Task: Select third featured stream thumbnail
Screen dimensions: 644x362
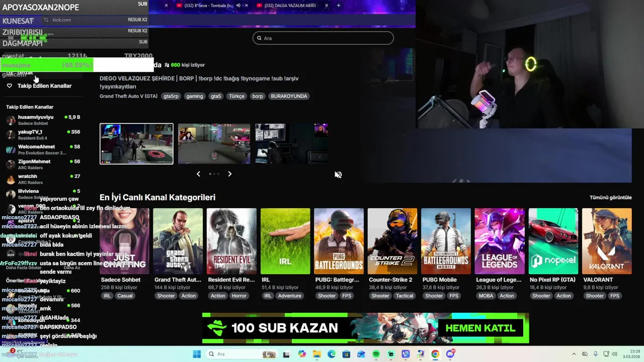Action: click(x=292, y=144)
